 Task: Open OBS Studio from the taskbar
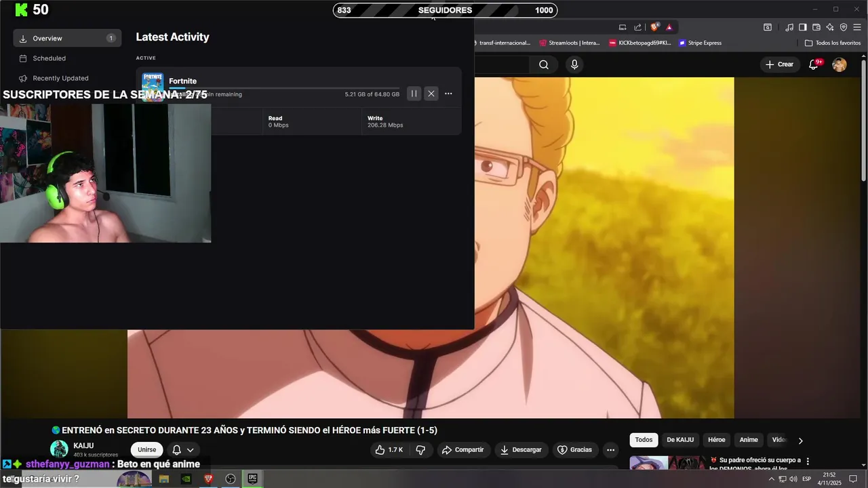tap(231, 479)
